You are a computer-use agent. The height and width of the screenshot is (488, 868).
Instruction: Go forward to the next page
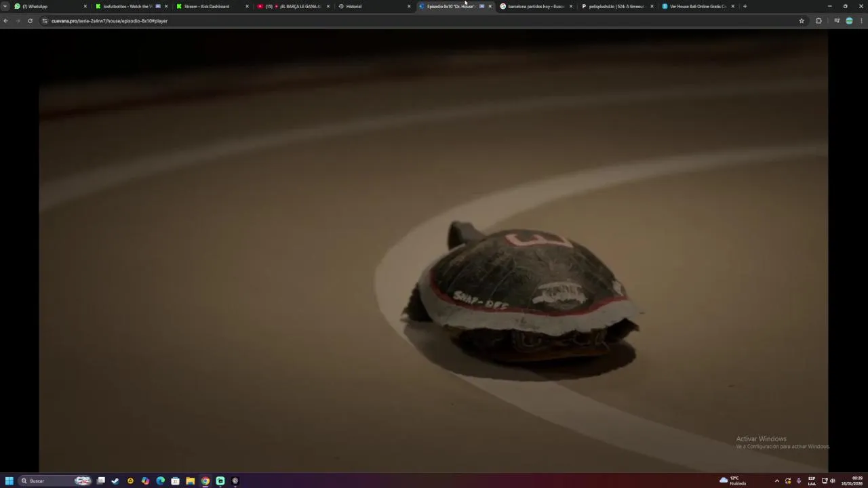pos(18,21)
